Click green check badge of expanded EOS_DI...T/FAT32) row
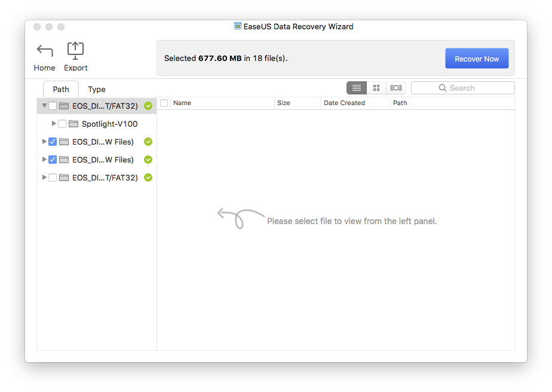This screenshot has height=392, width=552. tap(148, 106)
